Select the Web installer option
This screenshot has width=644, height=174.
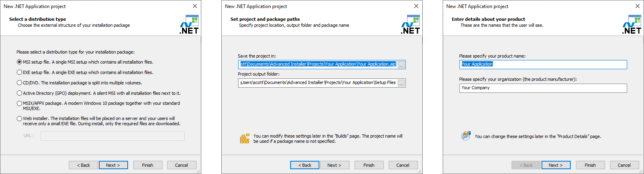pos(19,118)
